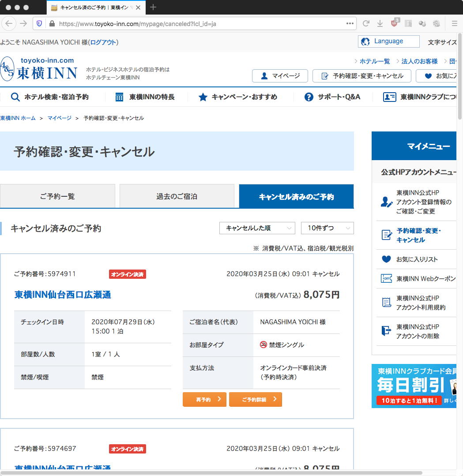Open サポート・Q&A menu
463x476 pixels.
pyautogui.click(x=332, y=97)
